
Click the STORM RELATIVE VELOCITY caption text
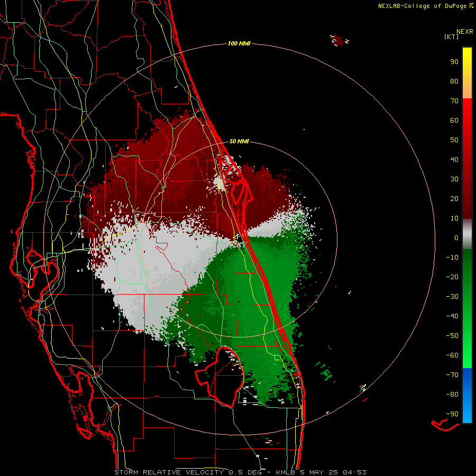click(169, 472)
